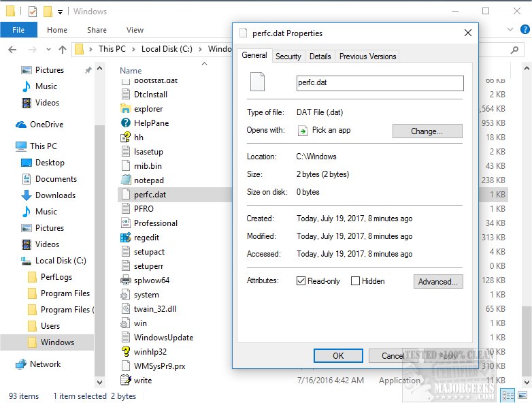Open Customize Quick Access Toolbar dropdown

[60, 12]
